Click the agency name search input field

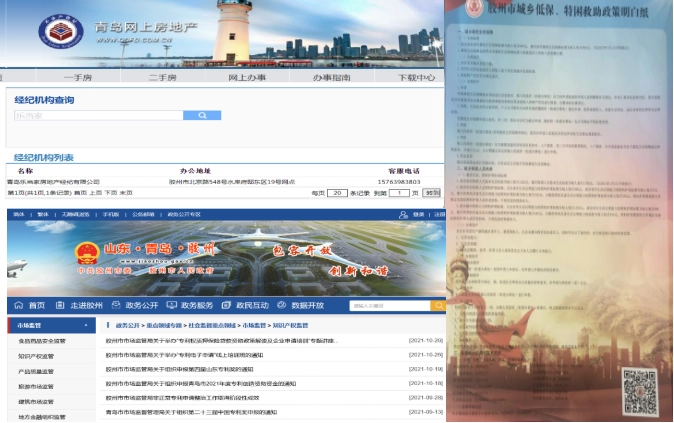click(x=99, y=115)
